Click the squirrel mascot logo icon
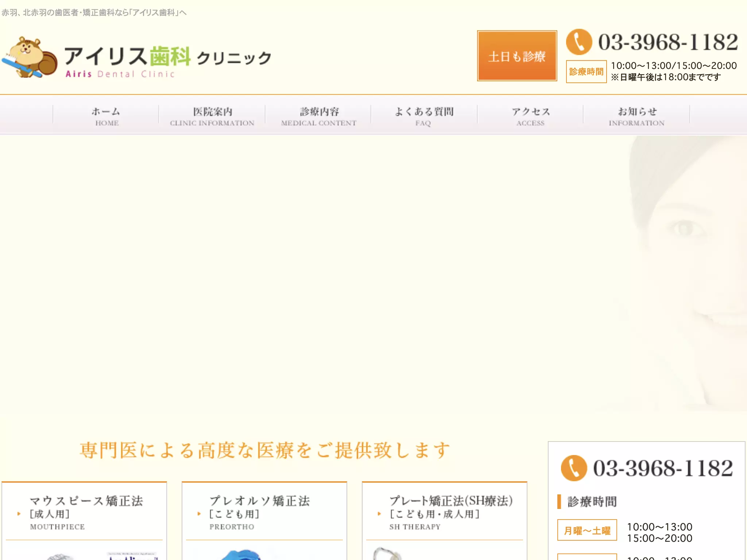The width and height of the screenshot is (747, 560). coord(30,57)
